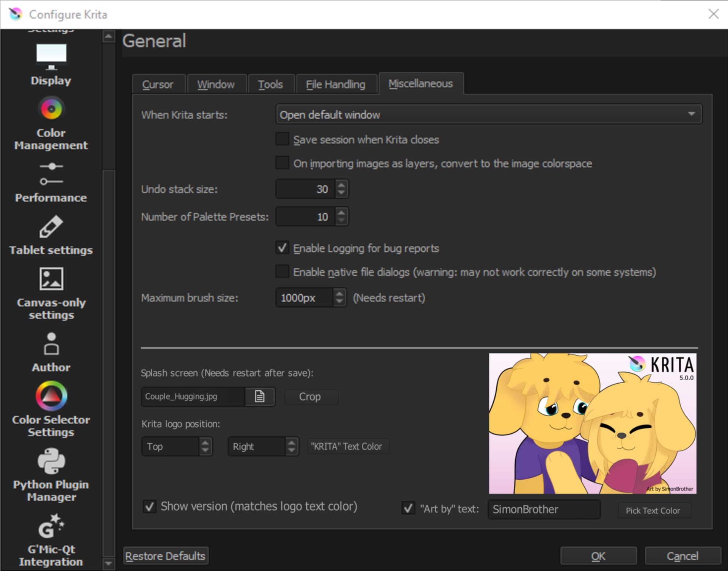
Task: Click the Crop button
Action: coord(310,397)
